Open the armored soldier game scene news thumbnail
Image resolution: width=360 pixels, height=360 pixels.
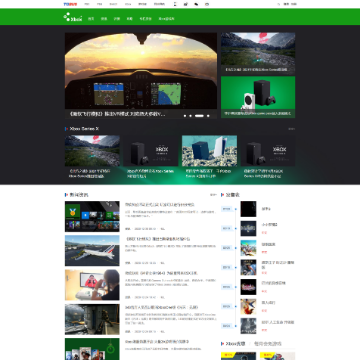pyautogui.click(x=92, y=319)
